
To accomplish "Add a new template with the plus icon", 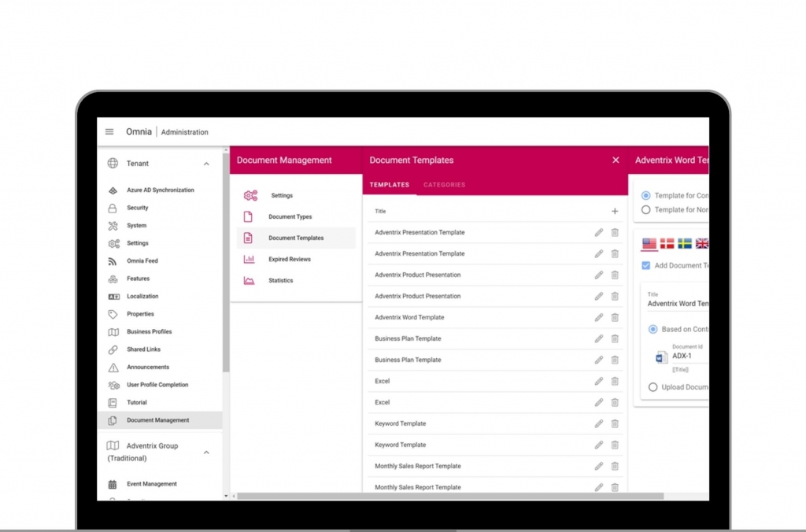I will click(615, 211).
